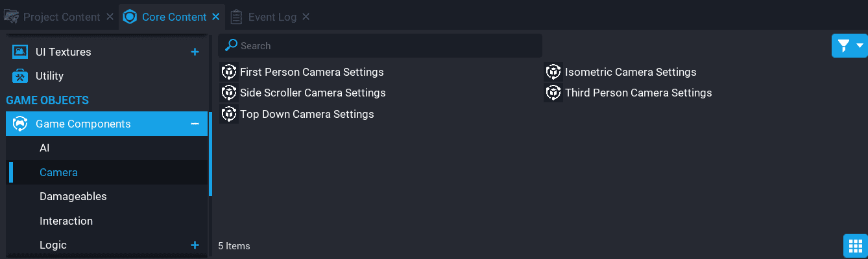Screen dimensions: 868x259
Task: Expand the UI Textures category
Action: [195, 52]
